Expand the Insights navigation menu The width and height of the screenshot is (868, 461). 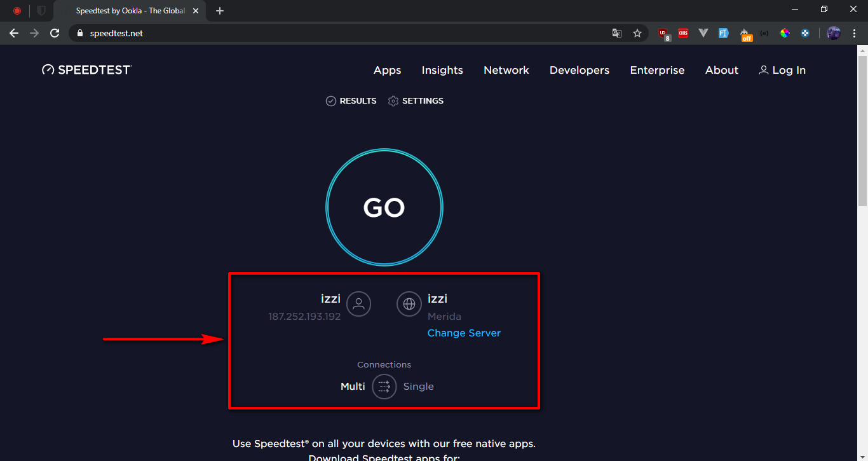coord(442,71)
